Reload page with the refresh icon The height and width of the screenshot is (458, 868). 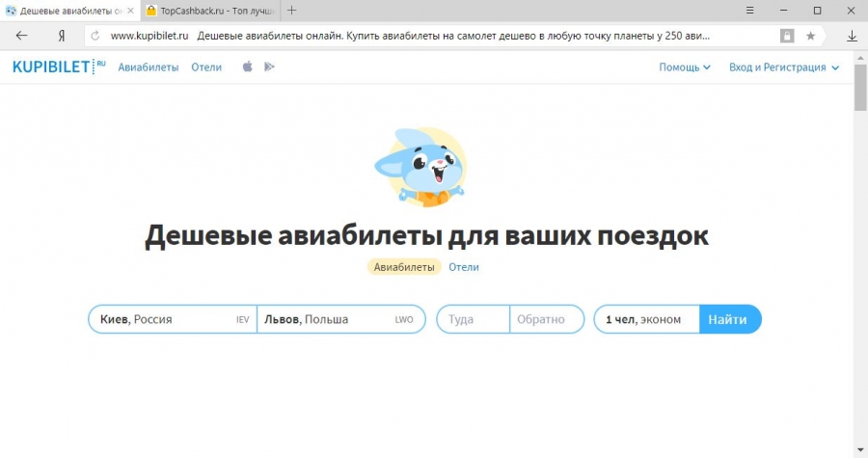coord(95,36)
